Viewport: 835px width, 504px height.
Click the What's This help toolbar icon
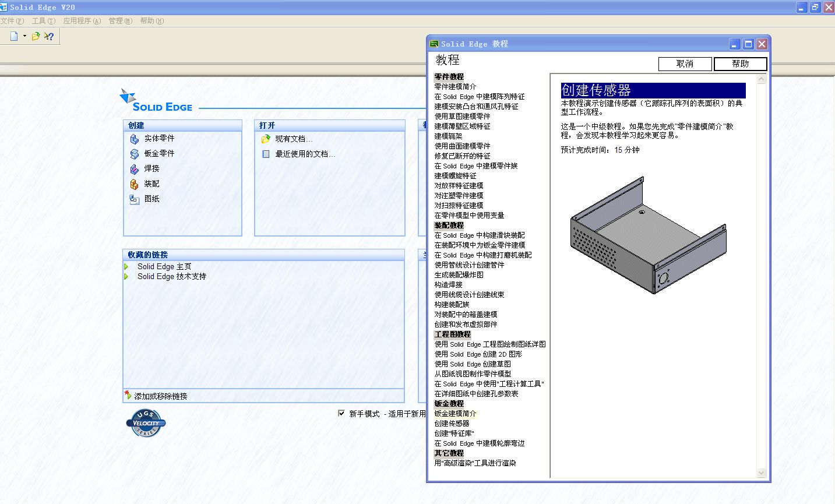[x=49, y=36]
